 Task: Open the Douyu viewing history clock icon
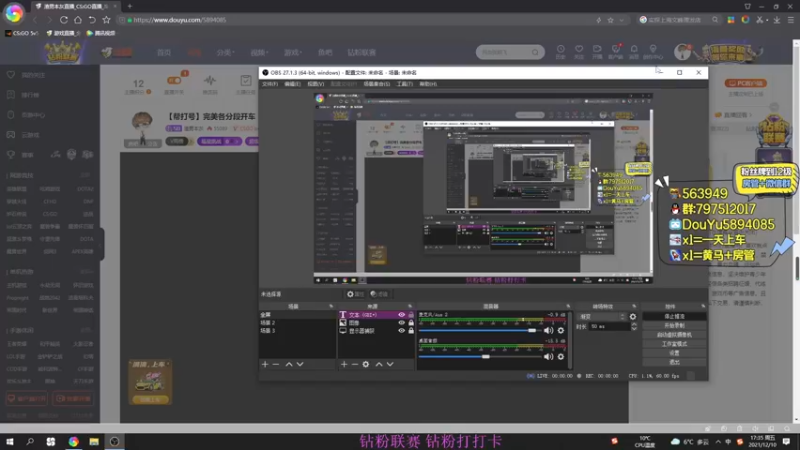pyautogui.click(x=561, y=52)
